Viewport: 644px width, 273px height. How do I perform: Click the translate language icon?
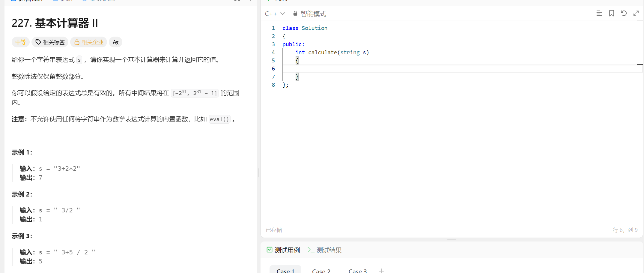point(116,42)
